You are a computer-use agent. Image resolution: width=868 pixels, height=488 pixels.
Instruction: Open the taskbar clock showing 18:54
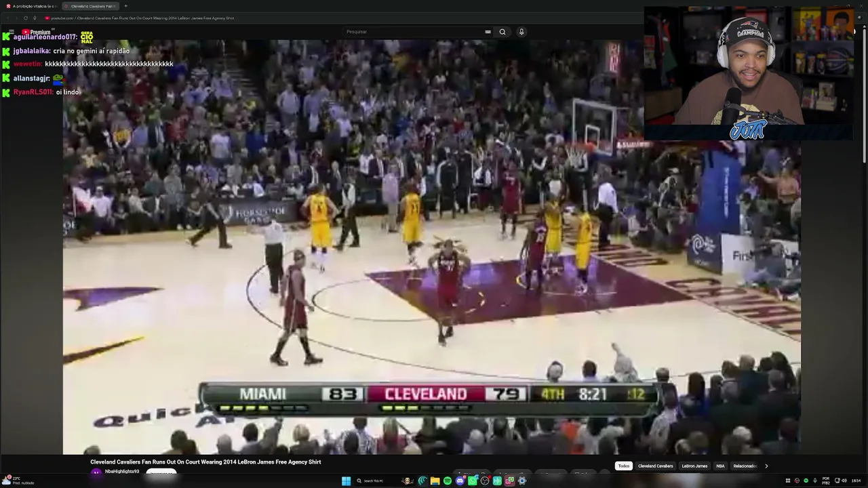pos(856,481)
